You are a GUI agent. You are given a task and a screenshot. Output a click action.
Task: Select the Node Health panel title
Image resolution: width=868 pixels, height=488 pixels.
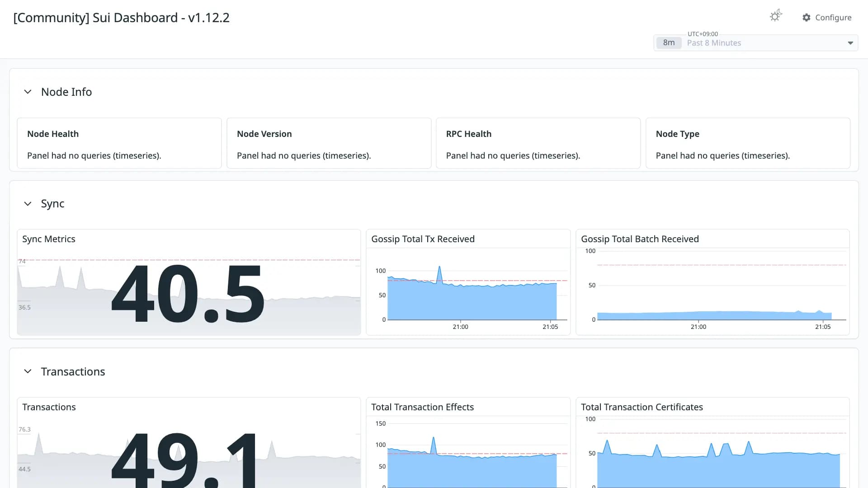[53, 134]
